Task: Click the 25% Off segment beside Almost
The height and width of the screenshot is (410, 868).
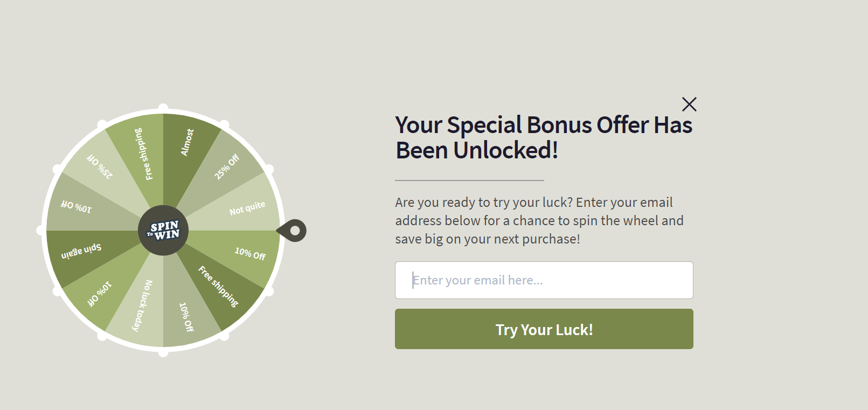Action: [227, 166]
